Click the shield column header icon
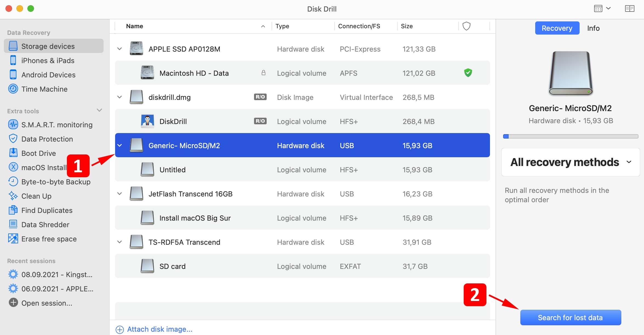Viewport: 644px width, 335px height. [x=466, y=26]
